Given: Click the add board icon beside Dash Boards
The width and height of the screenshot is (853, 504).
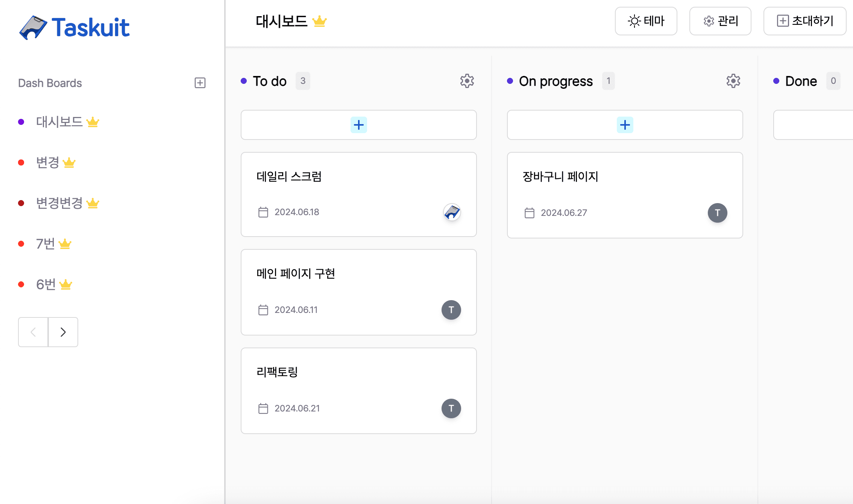Looking at the screenshot, I should 200,83.
